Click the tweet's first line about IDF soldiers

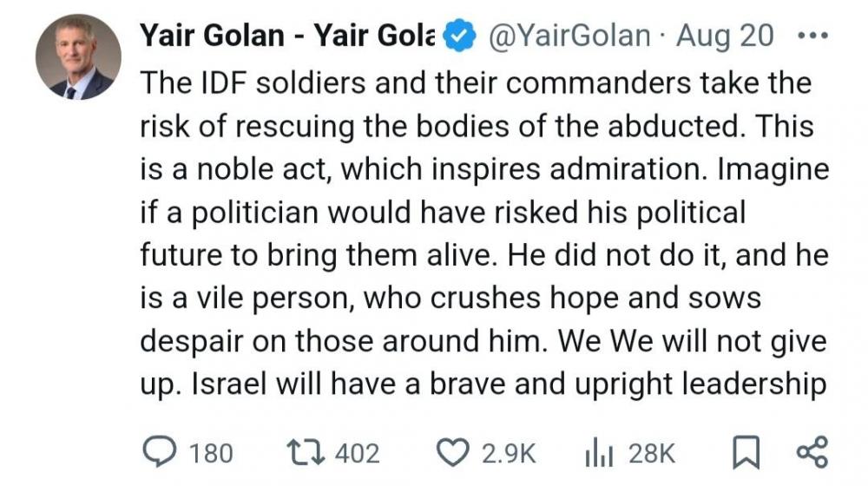point(475,84)
